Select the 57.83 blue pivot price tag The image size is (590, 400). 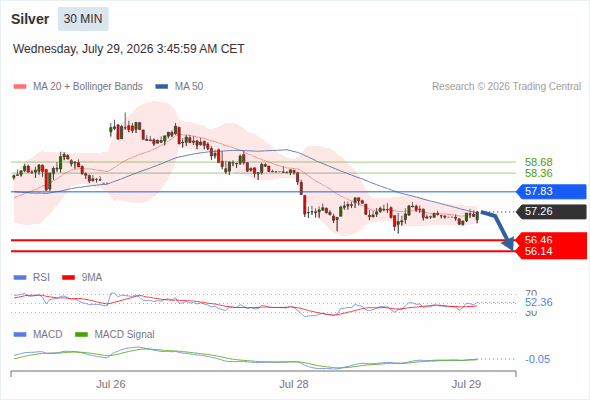(x=550, y=192)
